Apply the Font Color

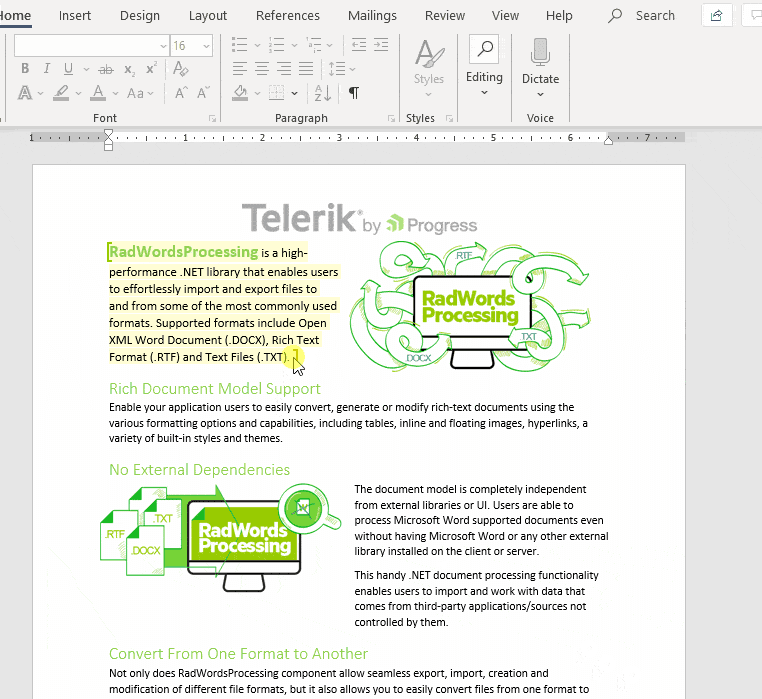(x=98, y=92)
